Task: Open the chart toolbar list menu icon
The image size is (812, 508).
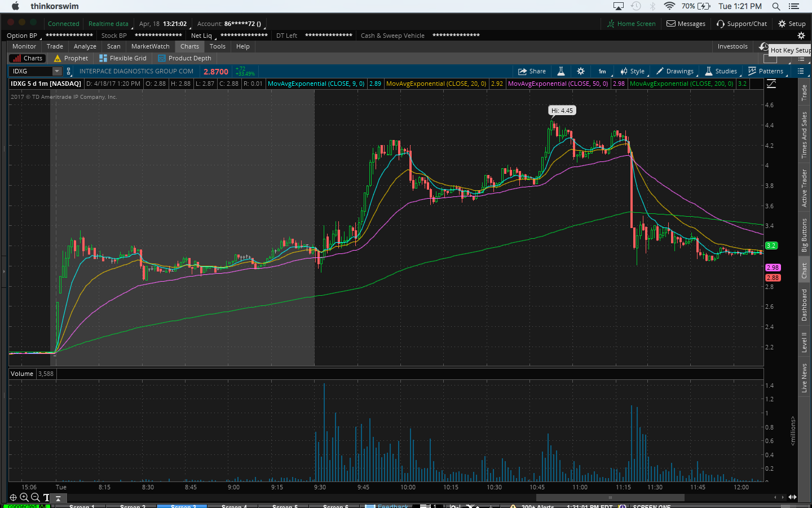Action: 801,71
